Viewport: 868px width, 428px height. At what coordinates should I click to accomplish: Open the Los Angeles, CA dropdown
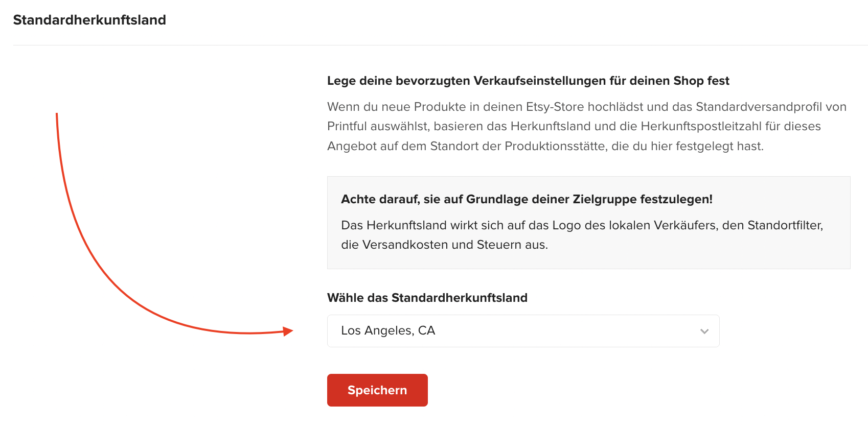coord(523,331)
